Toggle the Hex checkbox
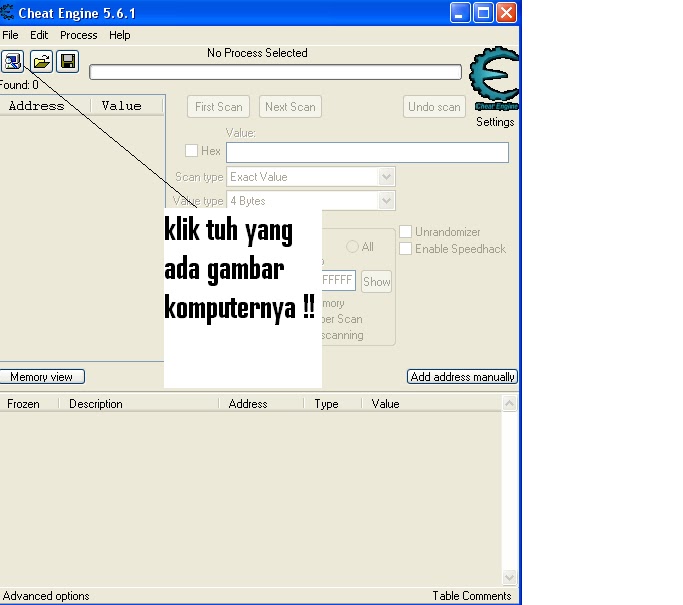The width and height of the screenshot is (683, 605). (191, 151)
